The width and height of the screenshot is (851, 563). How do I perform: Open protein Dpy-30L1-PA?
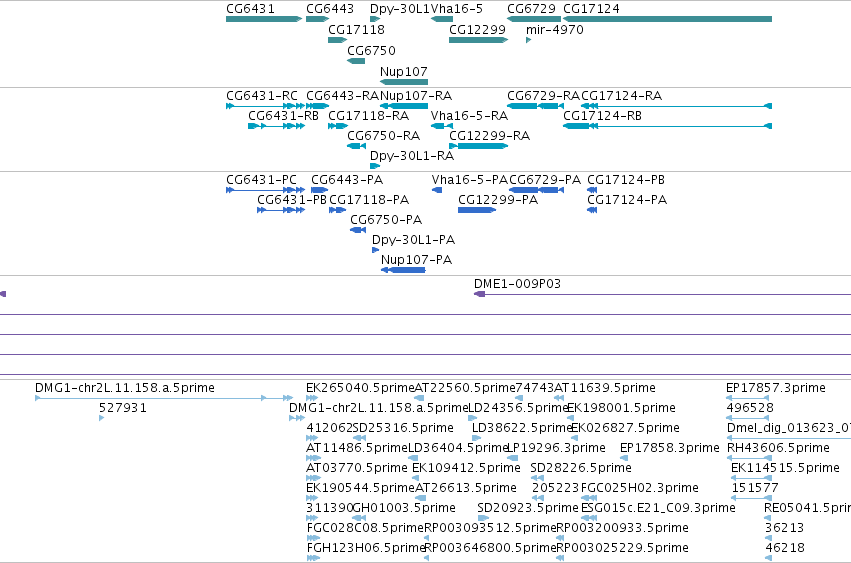coord(414,240)
